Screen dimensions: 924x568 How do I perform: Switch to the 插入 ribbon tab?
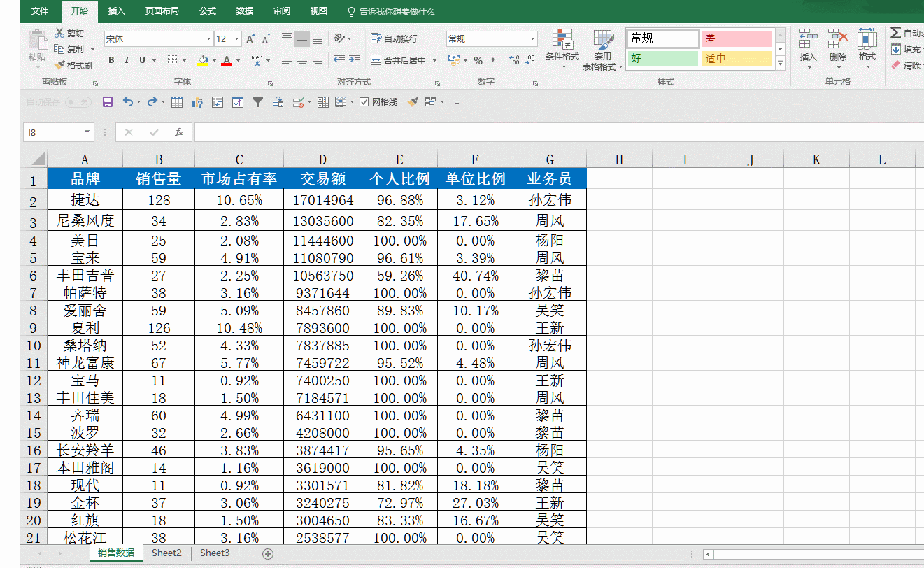point(117,11)
